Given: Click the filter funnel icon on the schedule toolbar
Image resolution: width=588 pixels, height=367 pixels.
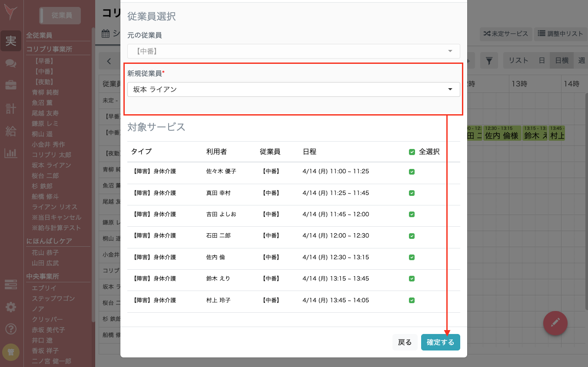Looking at the screenshot, I should tap(489, 60).
